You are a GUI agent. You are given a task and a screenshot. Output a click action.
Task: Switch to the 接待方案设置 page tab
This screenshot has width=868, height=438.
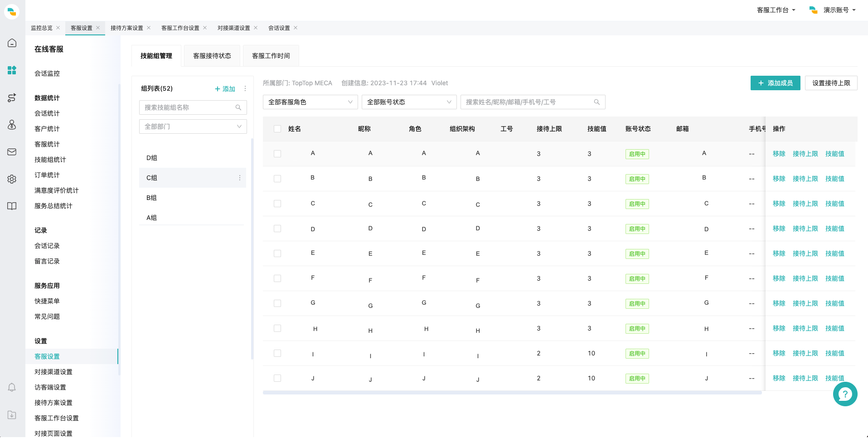(x=127, y=28)
